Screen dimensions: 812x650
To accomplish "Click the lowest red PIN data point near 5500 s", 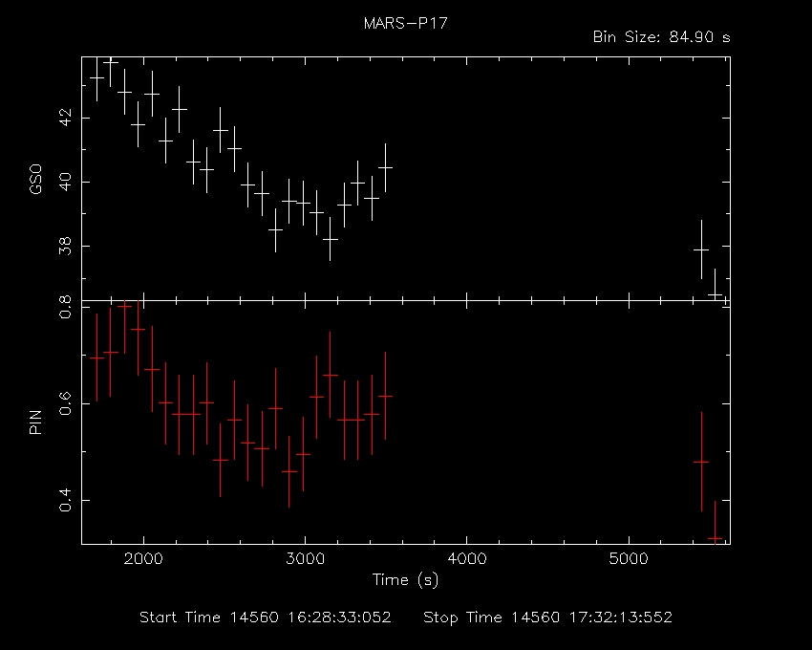I will point(716,539).
